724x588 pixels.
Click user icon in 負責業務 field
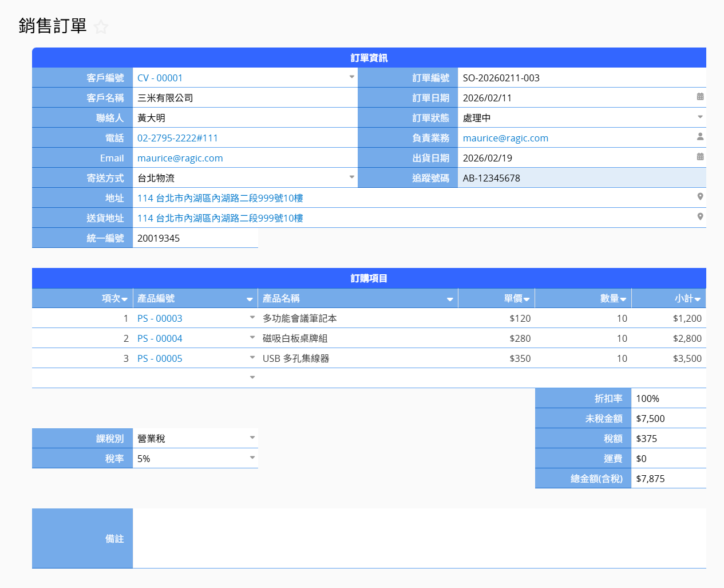[x=700, y=137]
